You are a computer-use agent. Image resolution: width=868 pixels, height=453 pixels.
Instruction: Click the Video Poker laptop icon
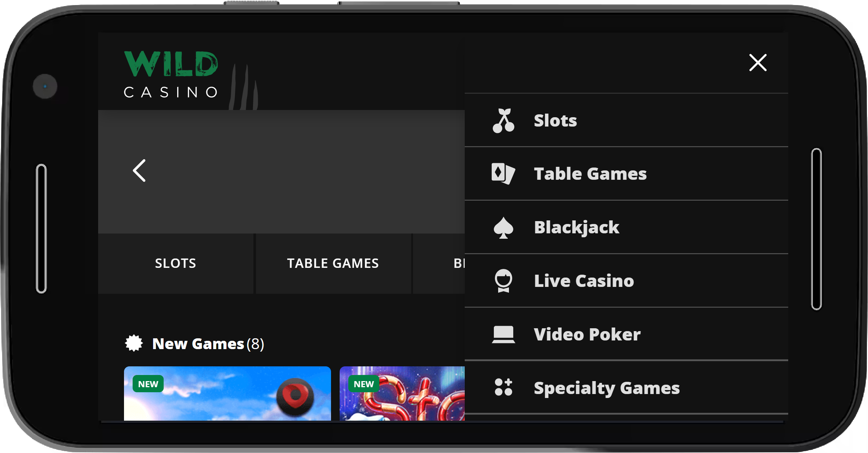[x=503, y=334]
